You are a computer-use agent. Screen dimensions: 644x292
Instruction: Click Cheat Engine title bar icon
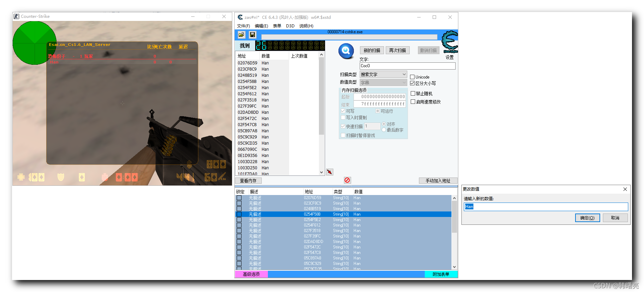240,17
